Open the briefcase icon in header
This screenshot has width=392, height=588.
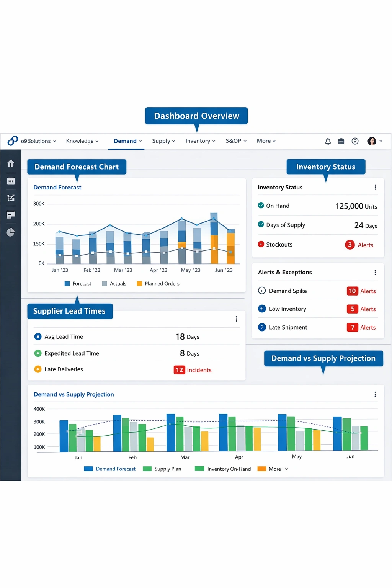pos(341,141)
